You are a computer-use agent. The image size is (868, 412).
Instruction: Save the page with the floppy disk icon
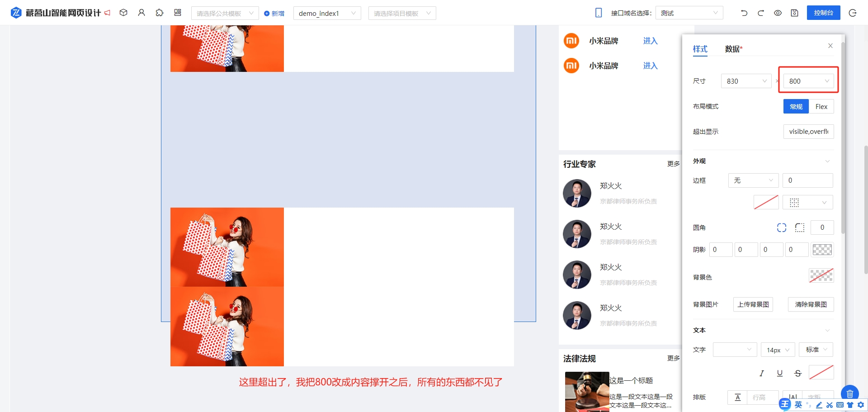[x=794, y=13]
